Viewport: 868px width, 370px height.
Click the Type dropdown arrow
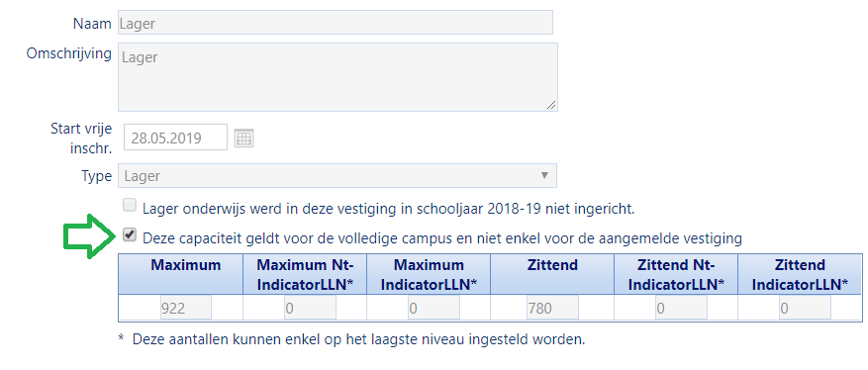544,175
